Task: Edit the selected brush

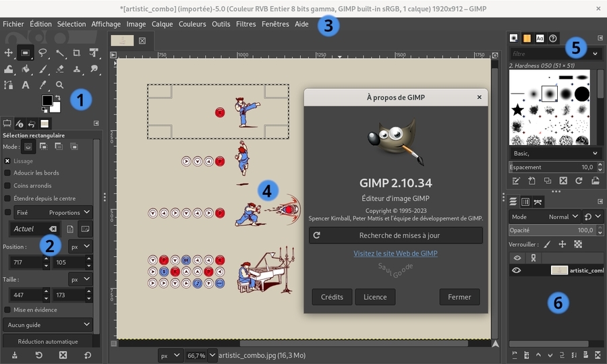Action: [516, 181]
